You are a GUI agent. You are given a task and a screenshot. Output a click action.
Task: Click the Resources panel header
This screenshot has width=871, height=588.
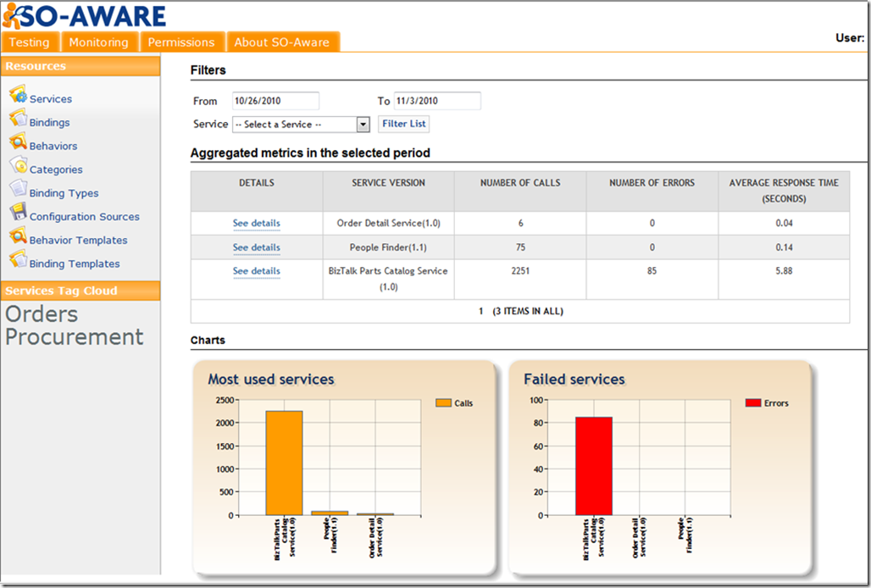(80, 66)
